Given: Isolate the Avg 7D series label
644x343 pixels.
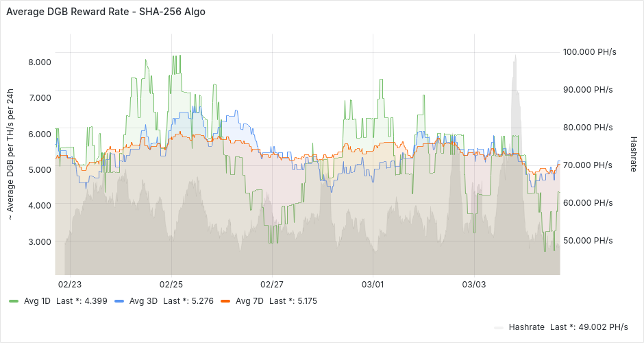Looking at the screenshot, I should tap(249, 301).
